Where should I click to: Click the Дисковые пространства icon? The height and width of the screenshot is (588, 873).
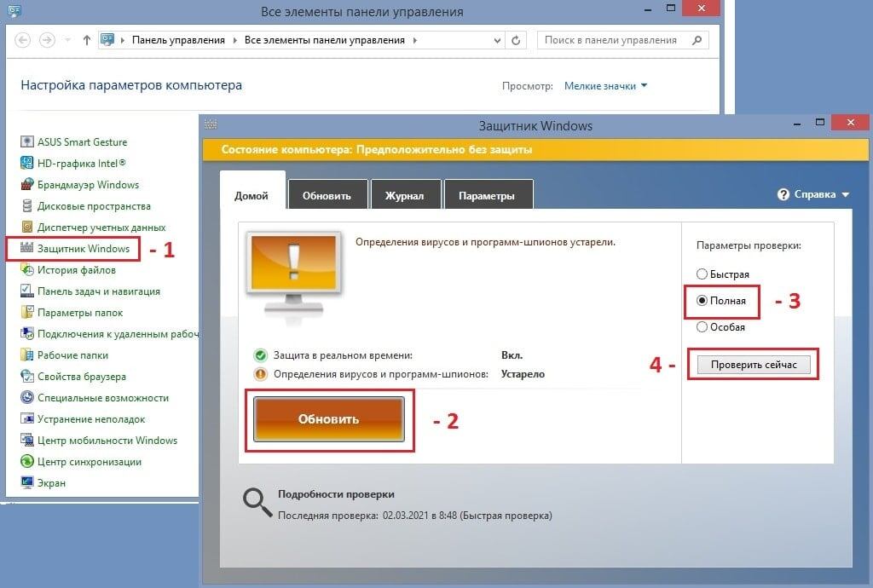point(26,206)
